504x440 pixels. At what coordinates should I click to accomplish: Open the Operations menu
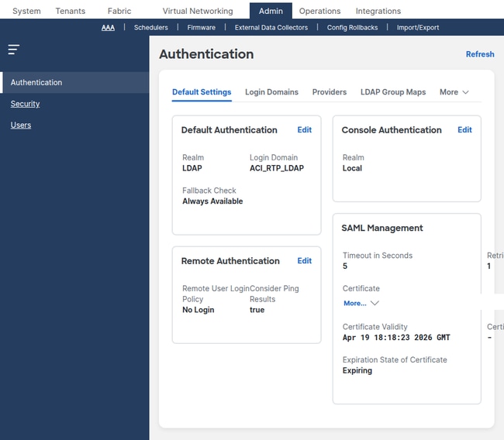pyautogui.click(x=319, y=11)
